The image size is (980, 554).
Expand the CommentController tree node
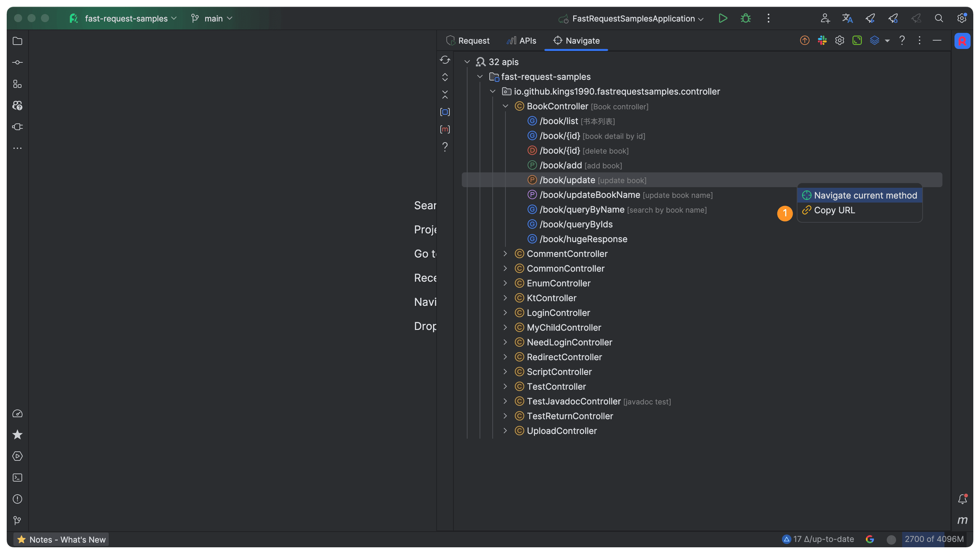(x=505, y=254)
